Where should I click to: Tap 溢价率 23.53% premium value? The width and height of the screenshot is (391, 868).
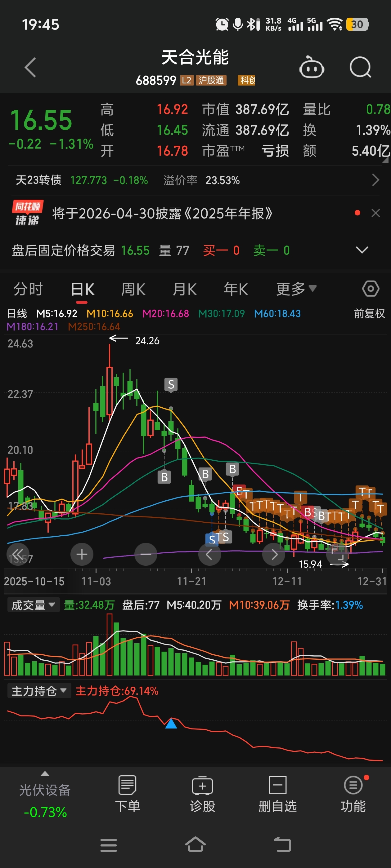[201, 180]
